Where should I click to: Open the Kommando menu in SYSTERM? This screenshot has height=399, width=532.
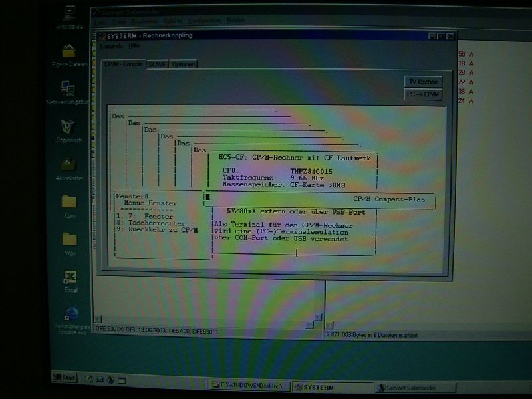click(x=111, y=46)
